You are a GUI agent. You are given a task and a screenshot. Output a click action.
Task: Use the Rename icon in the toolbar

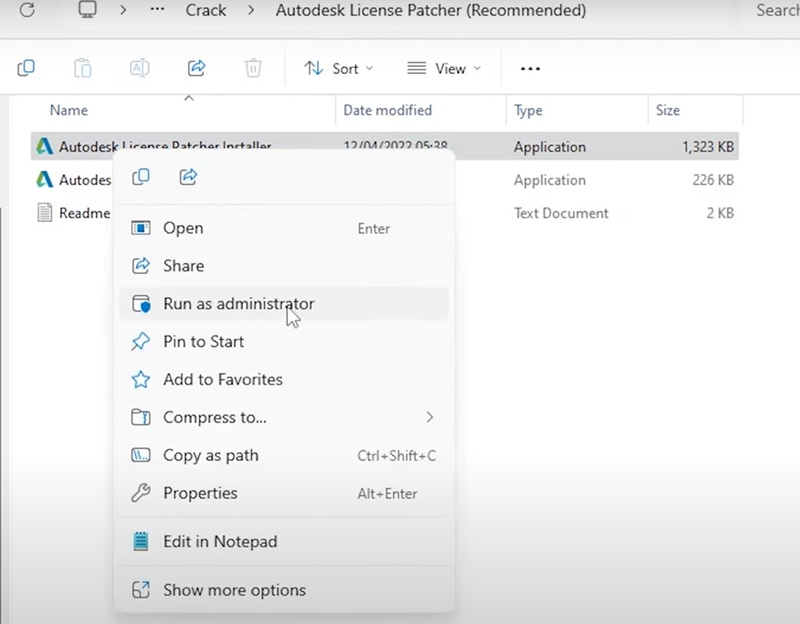click(139, 67)
